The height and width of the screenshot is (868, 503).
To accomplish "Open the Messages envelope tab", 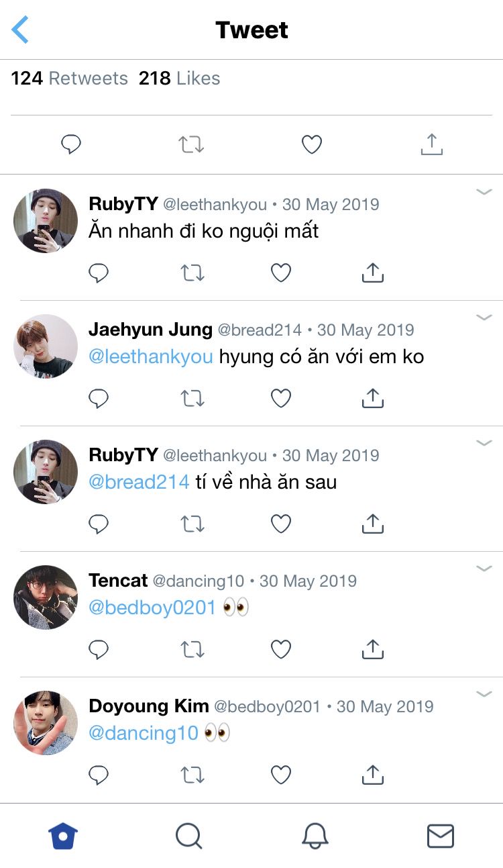I will [x=441, y=836].
